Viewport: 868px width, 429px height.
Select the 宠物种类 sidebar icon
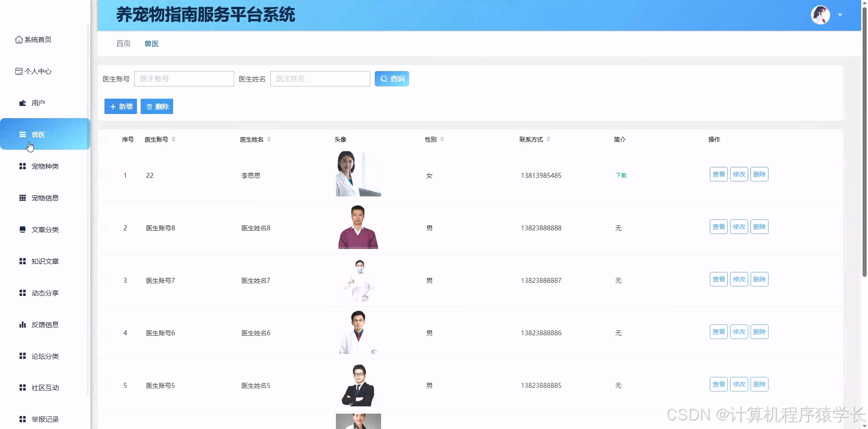pyautogui.click(x=23, y=166)
